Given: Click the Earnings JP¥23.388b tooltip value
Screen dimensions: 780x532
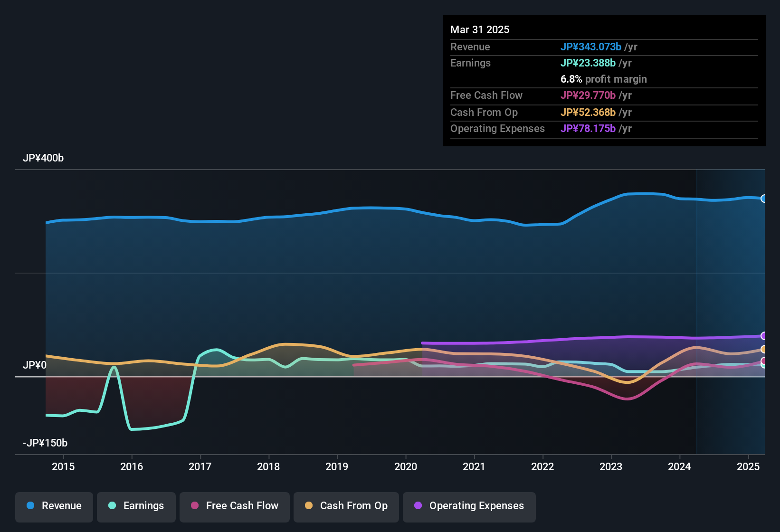Looking at the screenshot, I should point(588,63).
